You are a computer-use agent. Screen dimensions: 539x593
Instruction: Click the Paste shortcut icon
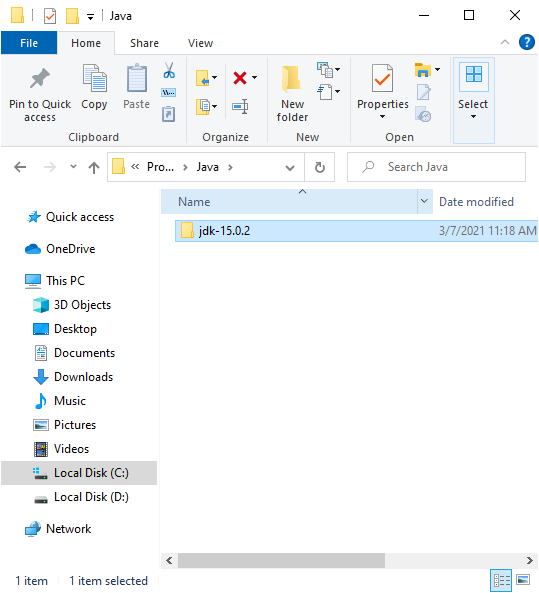pyautogui.click(x=169, y=114)
